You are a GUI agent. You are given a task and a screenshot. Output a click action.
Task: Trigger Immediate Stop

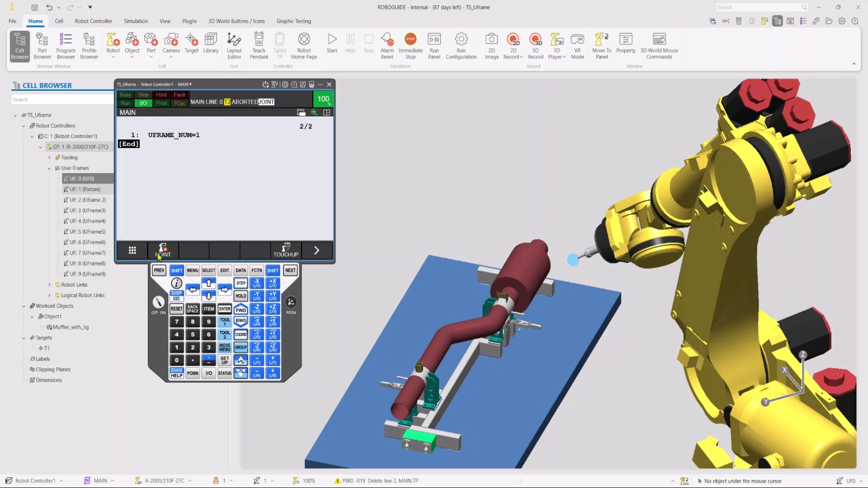(x=410, y=46)
